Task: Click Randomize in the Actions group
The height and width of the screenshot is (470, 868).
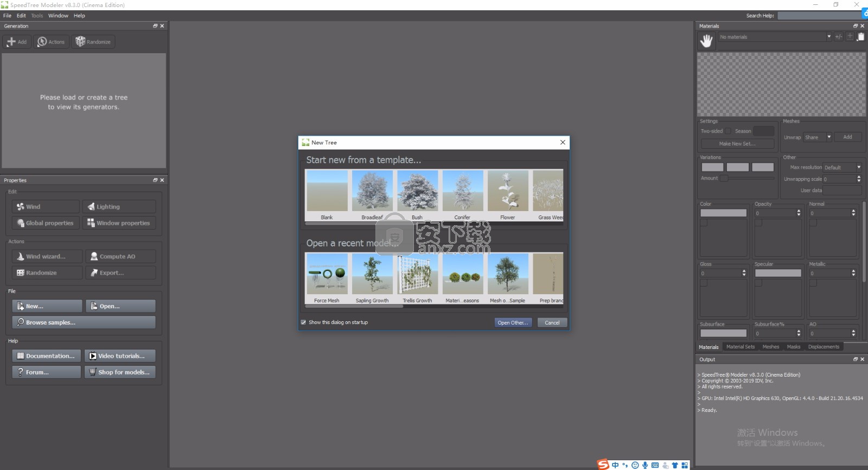Action: tap(47, 273)
